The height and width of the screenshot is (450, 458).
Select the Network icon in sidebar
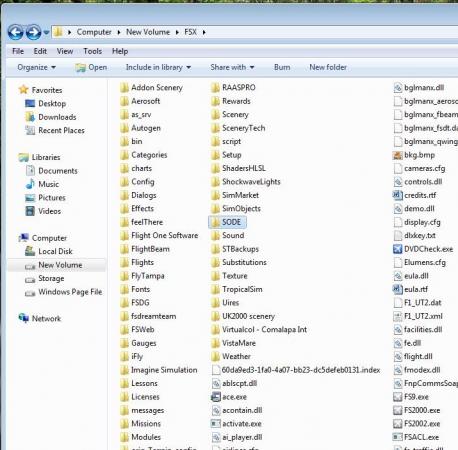click(x=24, y=318)
